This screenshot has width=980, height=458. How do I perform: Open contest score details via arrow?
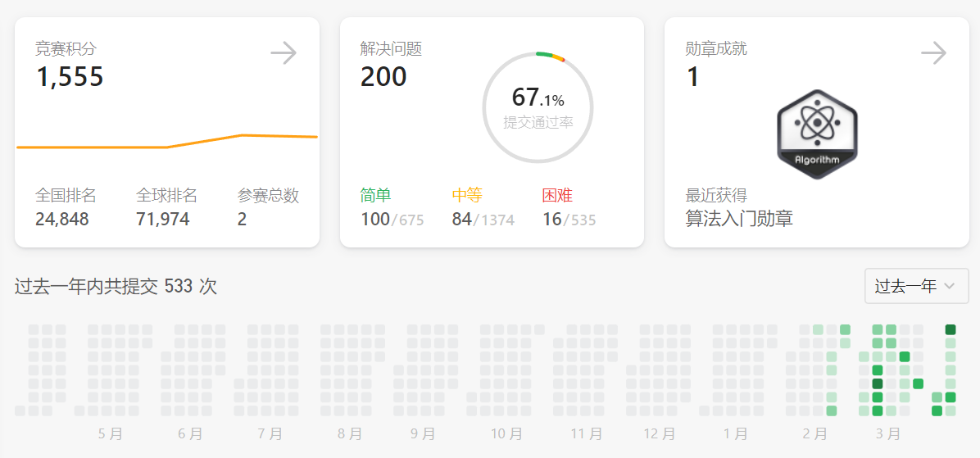284,54
